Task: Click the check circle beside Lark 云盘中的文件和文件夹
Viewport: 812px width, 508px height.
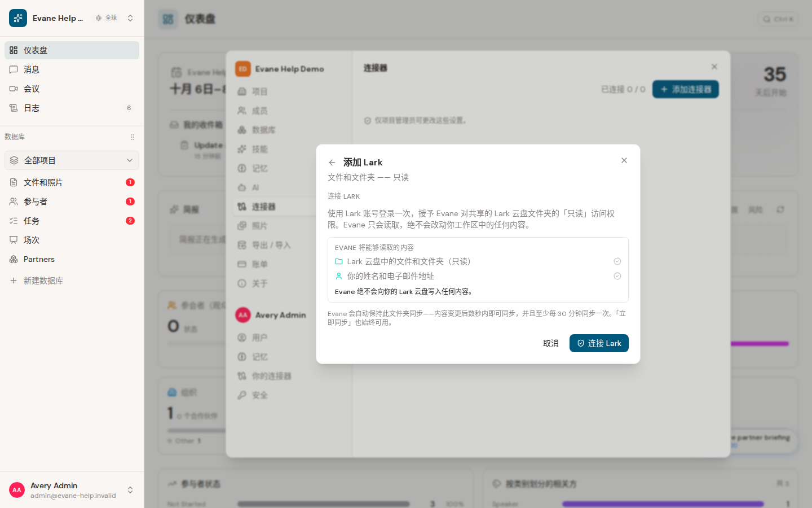Action: coord(617,261)
